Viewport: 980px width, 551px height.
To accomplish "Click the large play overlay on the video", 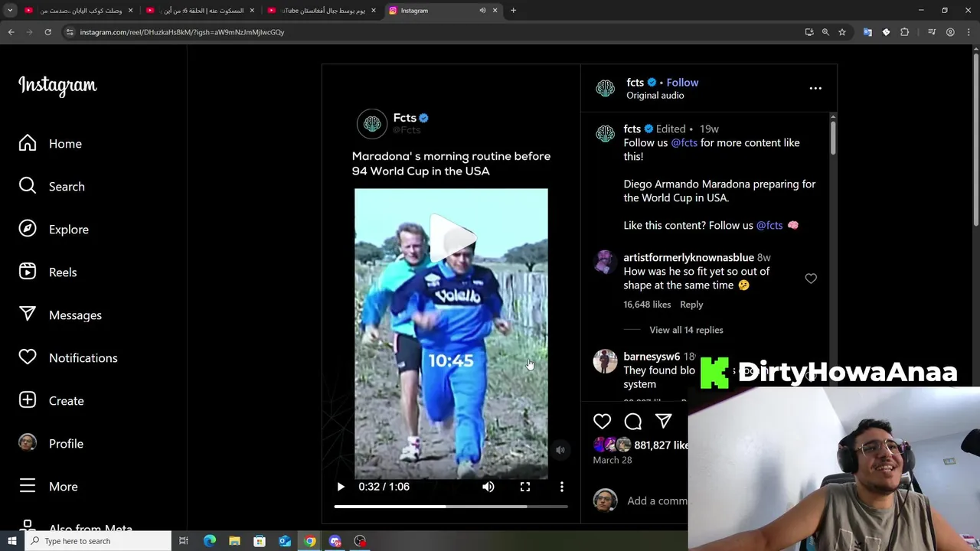I will tap(452, 239).
